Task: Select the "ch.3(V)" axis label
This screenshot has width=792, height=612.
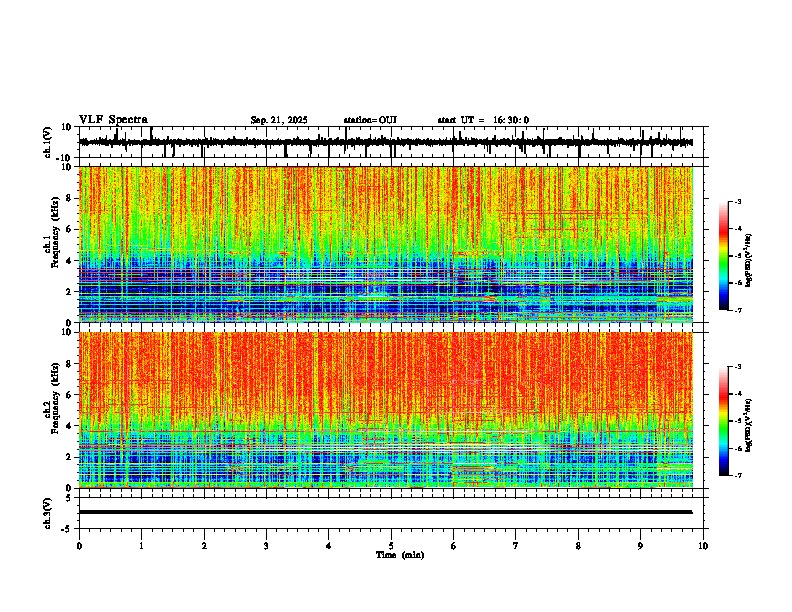Action: 48,513
